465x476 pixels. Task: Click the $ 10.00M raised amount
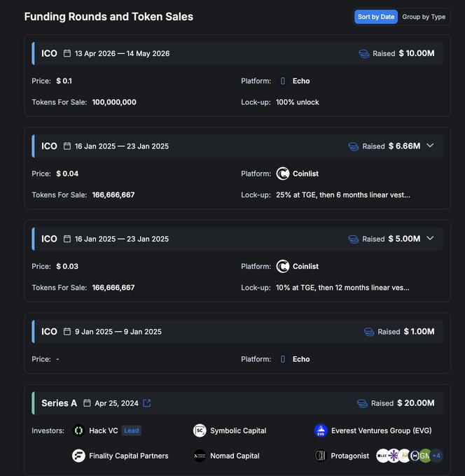pos(417,53)
